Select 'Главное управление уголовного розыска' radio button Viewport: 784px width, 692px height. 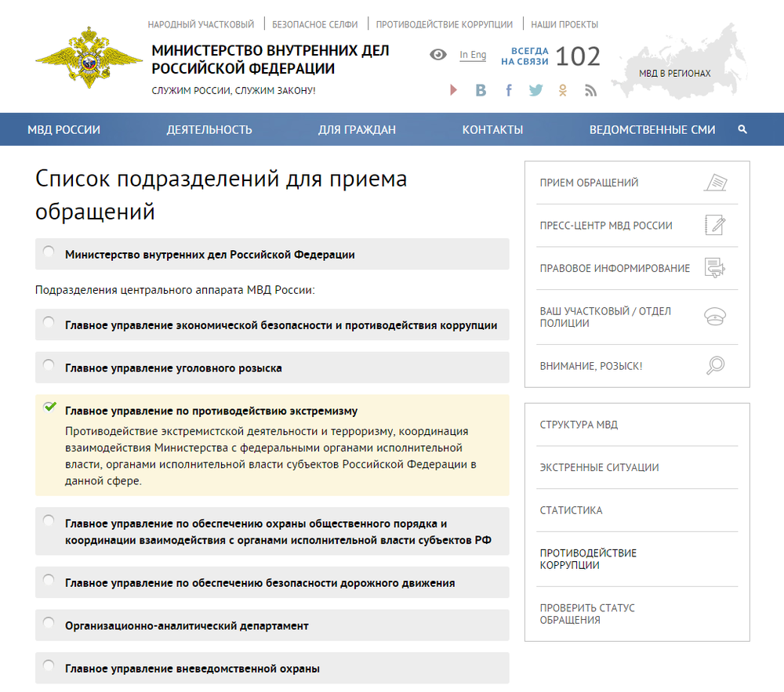[49, 366]
